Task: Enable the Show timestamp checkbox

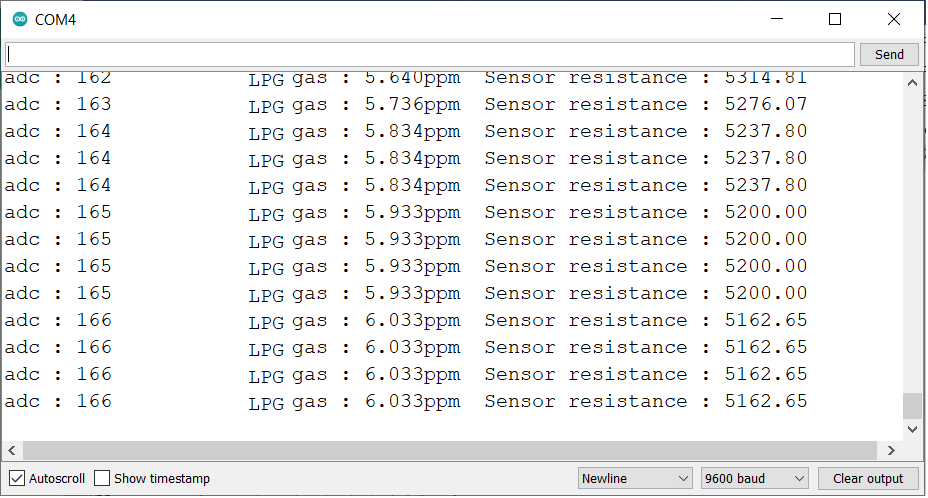Action: [102, 478]
